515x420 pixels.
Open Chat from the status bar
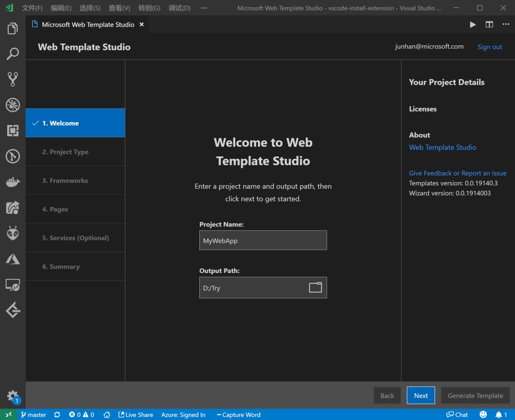457,414
